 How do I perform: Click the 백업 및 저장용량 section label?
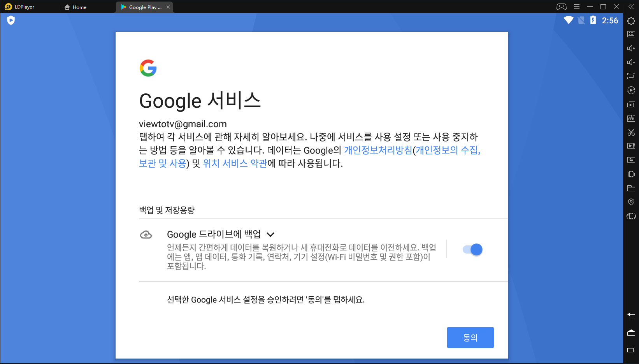pyautogui.click(x=167, y=210)
